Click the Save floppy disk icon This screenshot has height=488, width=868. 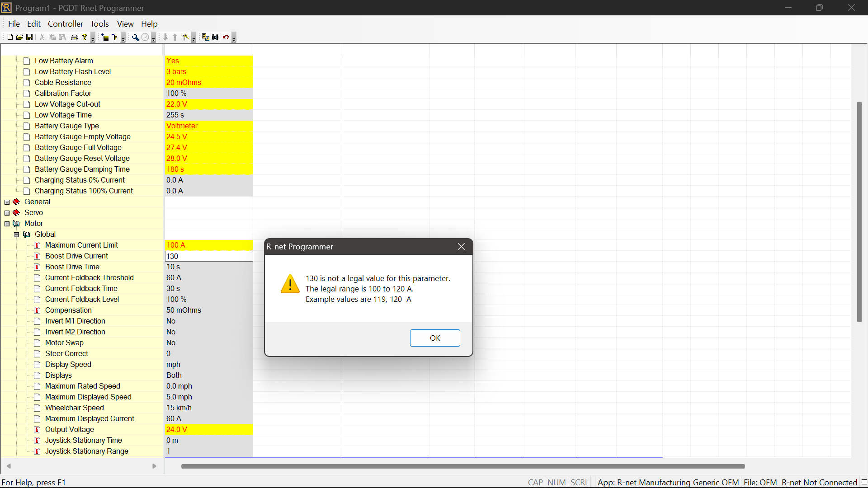(29, 37)
